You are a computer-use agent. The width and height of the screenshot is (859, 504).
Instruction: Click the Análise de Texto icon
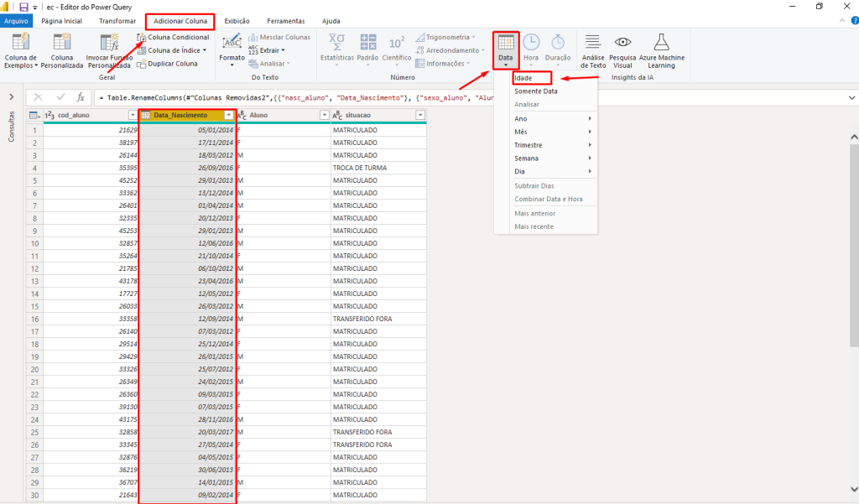pos(593,44)
